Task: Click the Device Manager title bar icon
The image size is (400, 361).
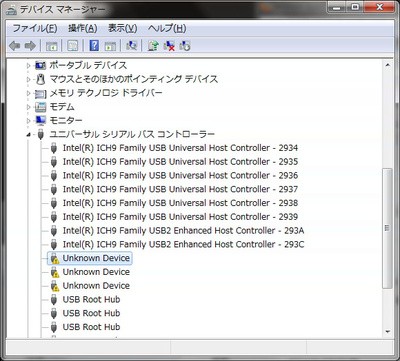Action: click(11, 10)
